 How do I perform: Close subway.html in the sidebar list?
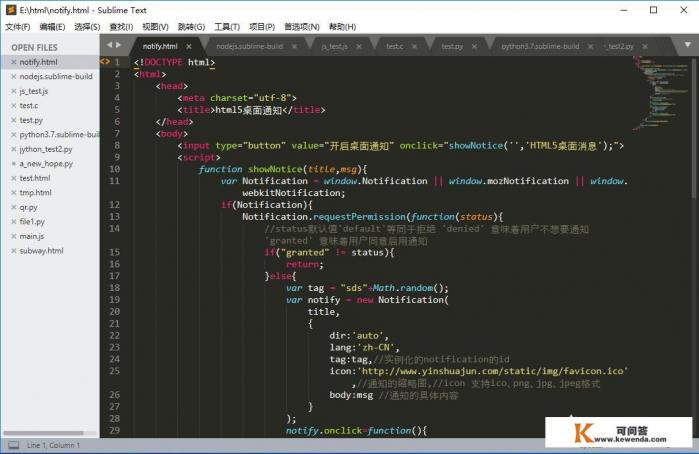(14, 251)
